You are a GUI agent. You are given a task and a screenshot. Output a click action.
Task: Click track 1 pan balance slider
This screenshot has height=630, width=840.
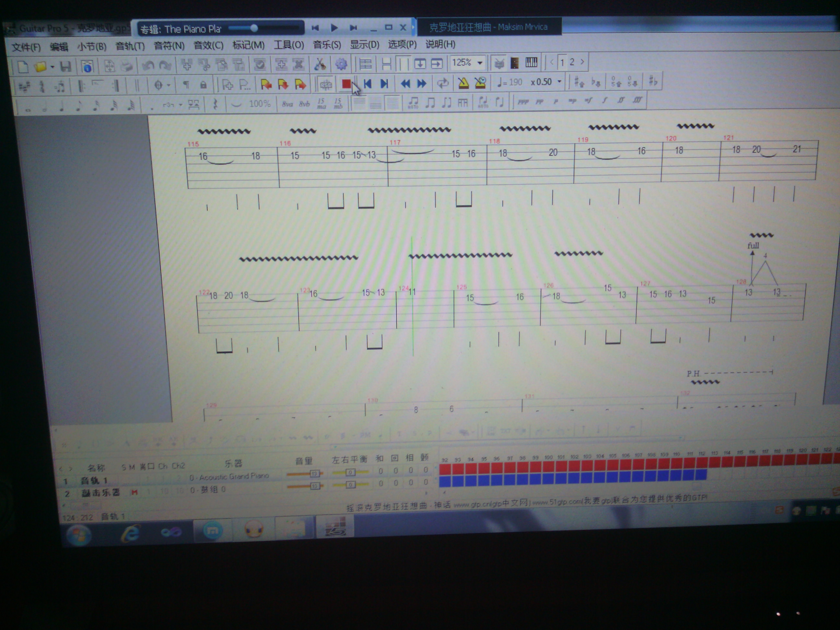coord(350,472)
